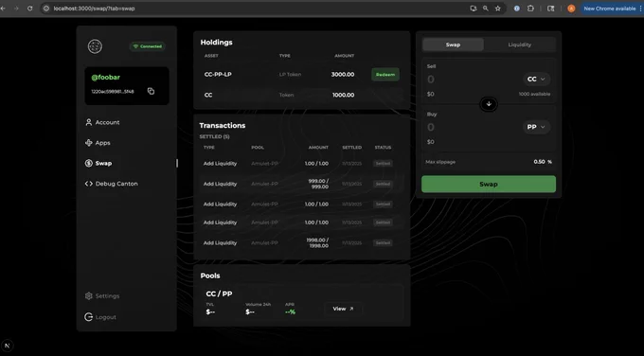This screenshot has height=356, width=644.
Task: Click the Logout arrow icon
Action: pos(88,317)
